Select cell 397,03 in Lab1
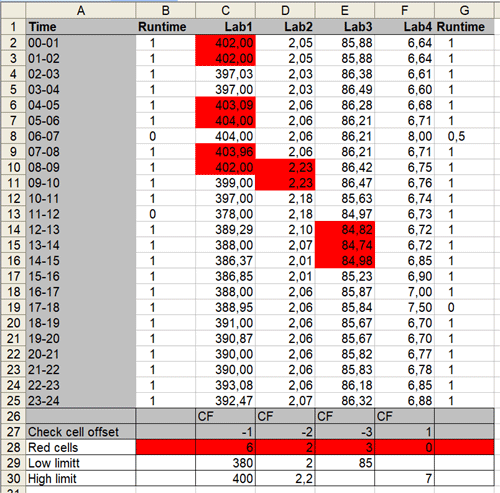This screenshot has width=500, height=493. 225,74
